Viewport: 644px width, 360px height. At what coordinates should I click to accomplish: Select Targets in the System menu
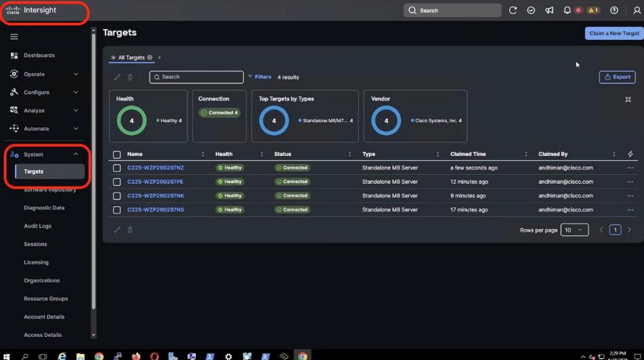49,172
